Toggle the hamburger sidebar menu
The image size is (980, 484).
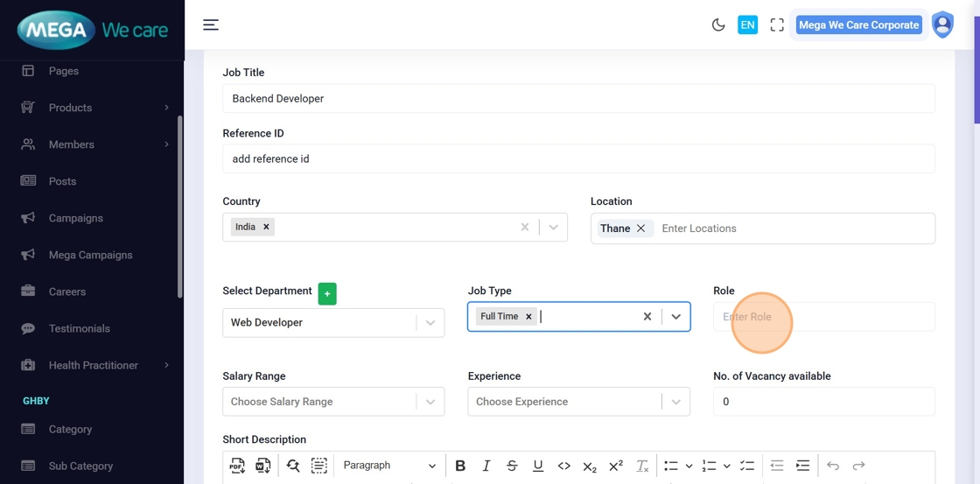[x=211, y=25]
